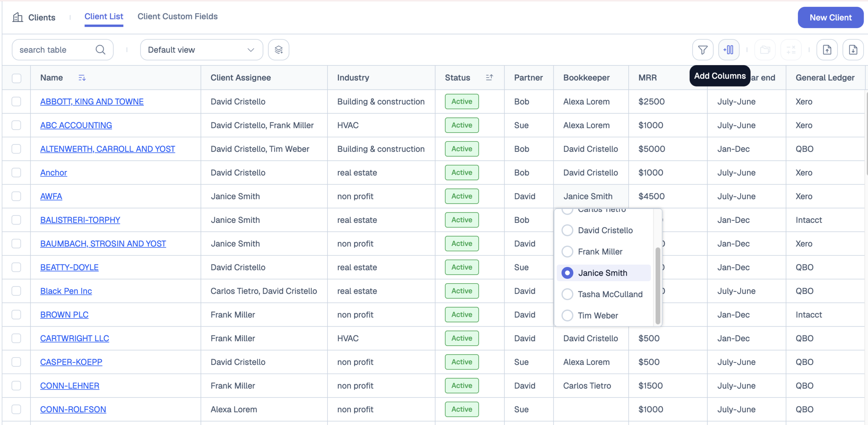Click the Partner column header

click(528, 78)
